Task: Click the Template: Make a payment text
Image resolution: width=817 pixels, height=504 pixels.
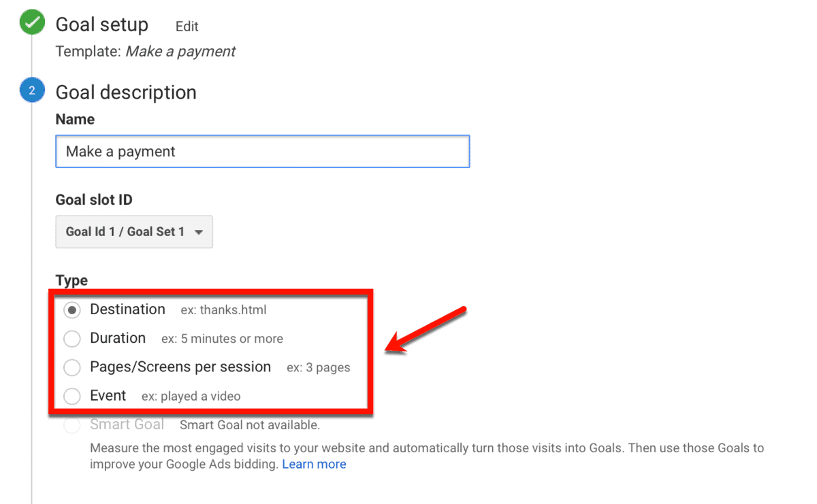Action: [x=146, y=51]
